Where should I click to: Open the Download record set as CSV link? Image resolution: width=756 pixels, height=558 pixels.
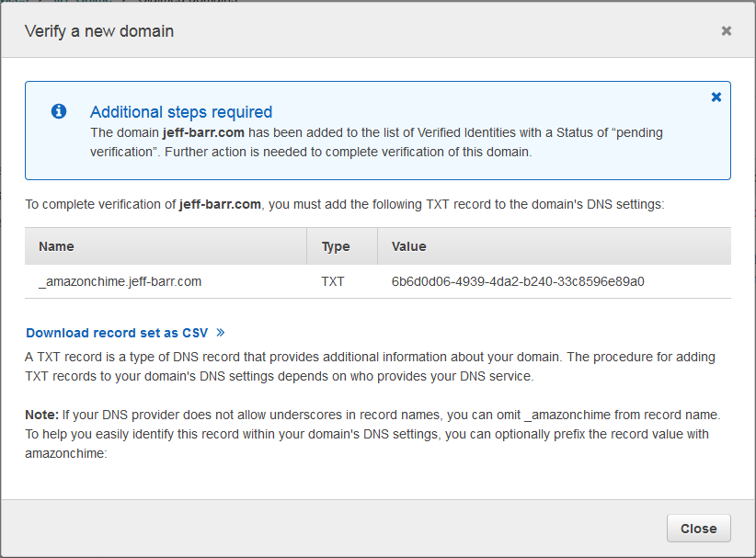[117, 333]
